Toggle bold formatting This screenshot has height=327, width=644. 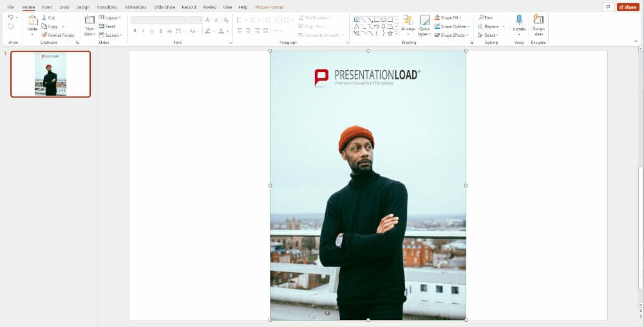pyautogui.click(x=135, y=31)
